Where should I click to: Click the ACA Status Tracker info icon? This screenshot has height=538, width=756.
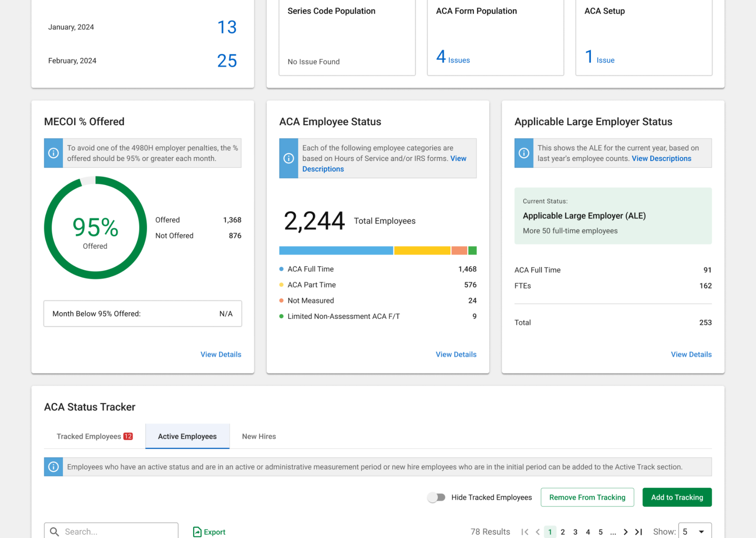(x=53, y=467)
